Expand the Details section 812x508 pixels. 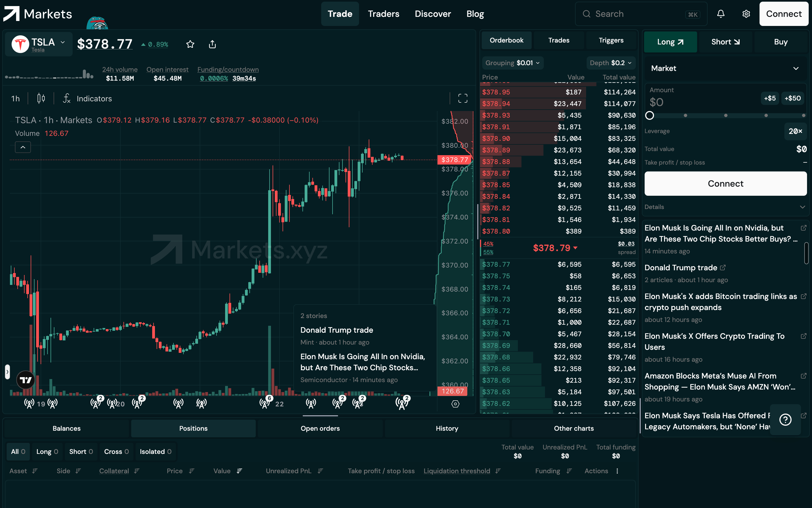tap(725, 207)
